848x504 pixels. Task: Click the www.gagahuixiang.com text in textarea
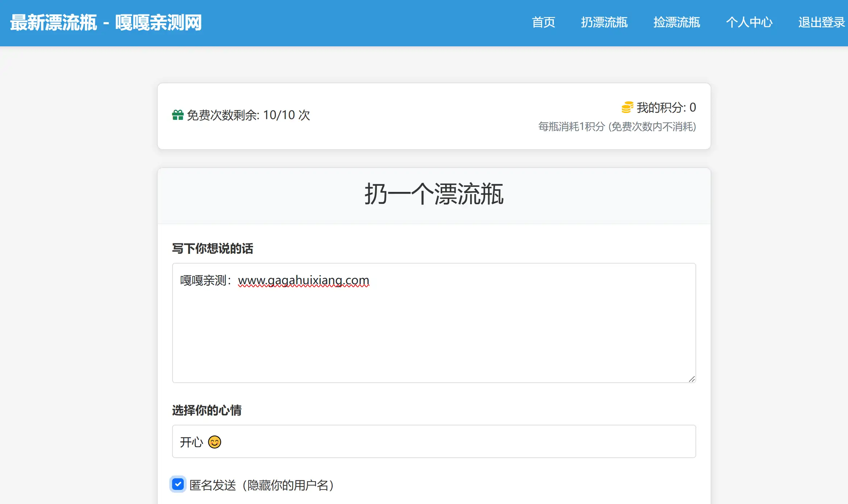point(303,280)
